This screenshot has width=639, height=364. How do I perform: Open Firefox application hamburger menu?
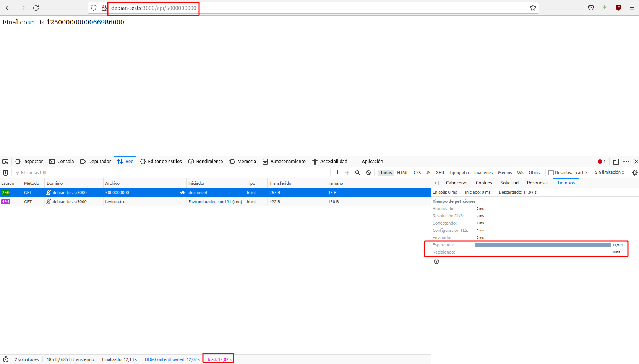632,8
